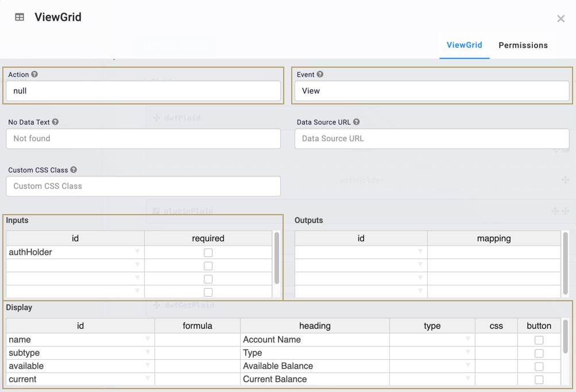The image size is (576, 392).
Task: Click the Event input field containing View
Action: [432, 91]
